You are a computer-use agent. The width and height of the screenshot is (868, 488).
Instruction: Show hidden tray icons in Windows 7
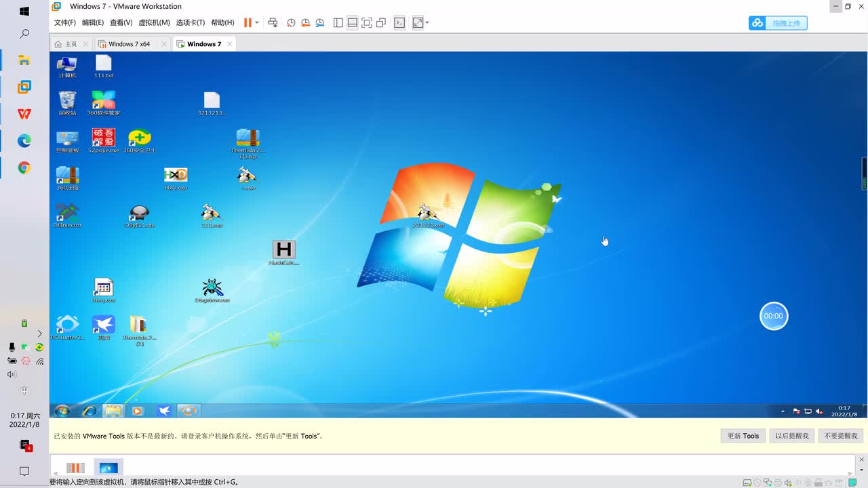[x=783, y=411]
